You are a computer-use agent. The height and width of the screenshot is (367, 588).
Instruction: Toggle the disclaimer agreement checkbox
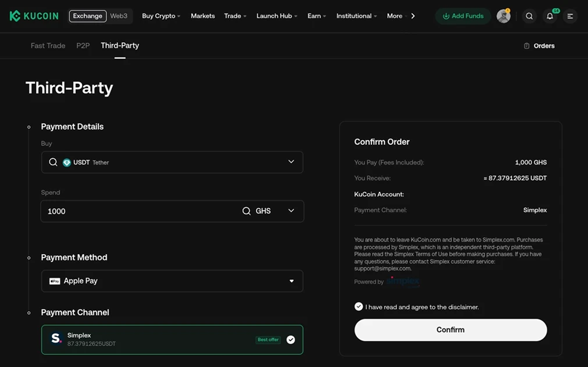[359, 306]
